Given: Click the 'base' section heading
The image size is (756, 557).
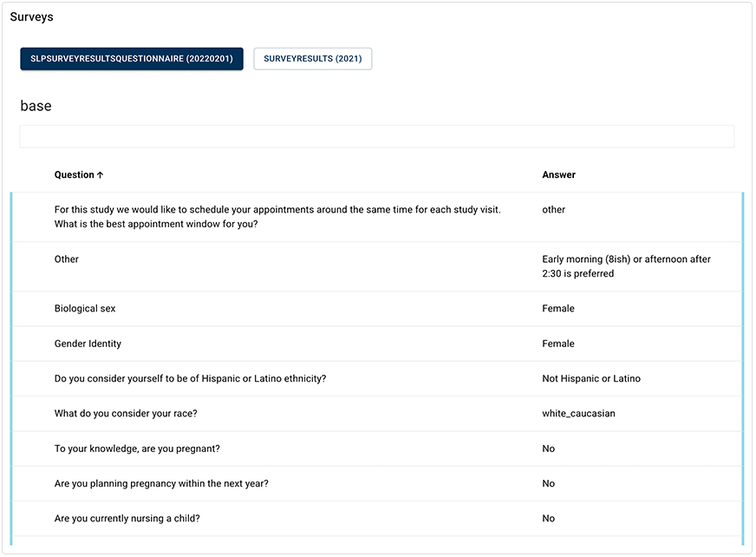Looking at the screenshot, I should point(36,106).
